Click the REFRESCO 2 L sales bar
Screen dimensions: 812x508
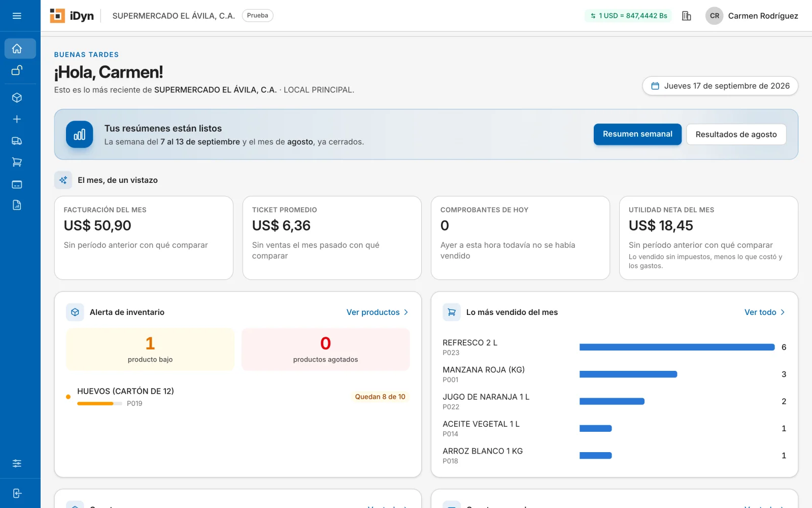677,347
